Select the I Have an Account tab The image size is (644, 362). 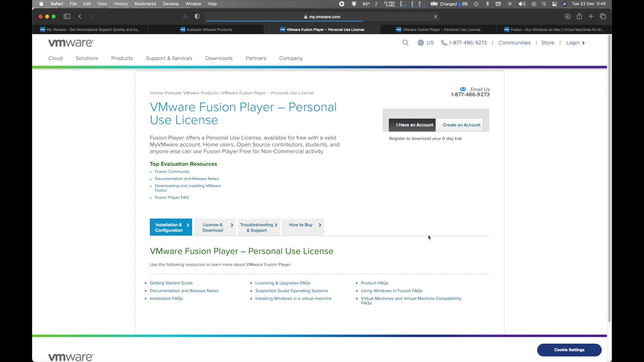click(412, 125)
